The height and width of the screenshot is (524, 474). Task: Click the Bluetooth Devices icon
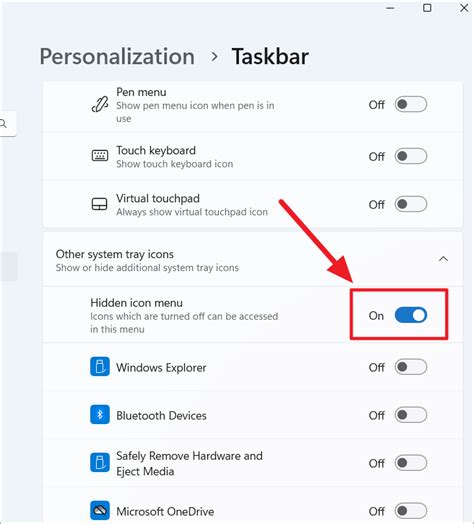pyautogui.click(x=100, y=415)
